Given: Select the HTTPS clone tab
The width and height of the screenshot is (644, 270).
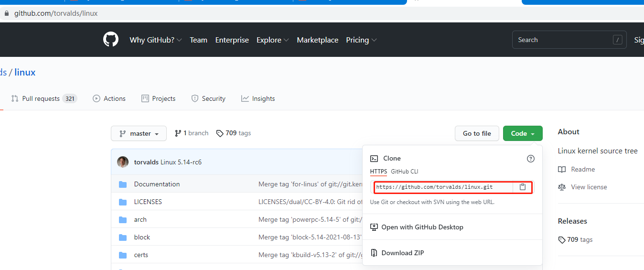Looking at the screenshot, I should 378,172.
